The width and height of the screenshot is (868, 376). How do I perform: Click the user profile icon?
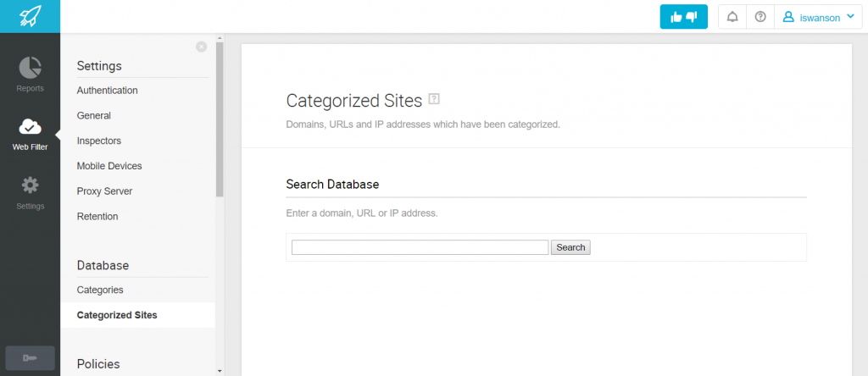coord(788,17)
